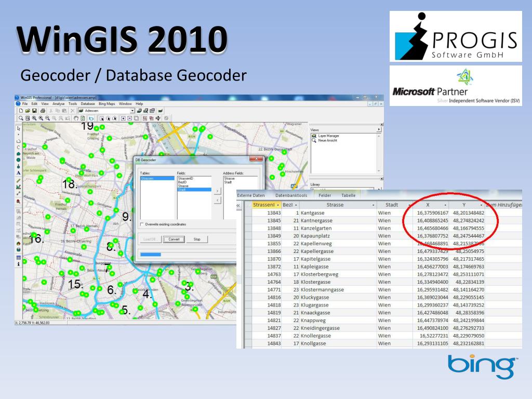Open the Adressen layer dropdown
This screenshot has width=532, height=399.
point(132,111)
